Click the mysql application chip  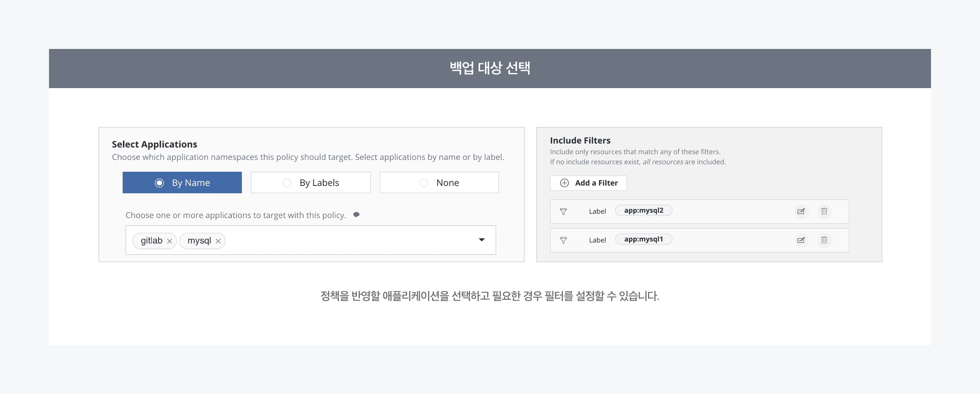tap(199, 241)
